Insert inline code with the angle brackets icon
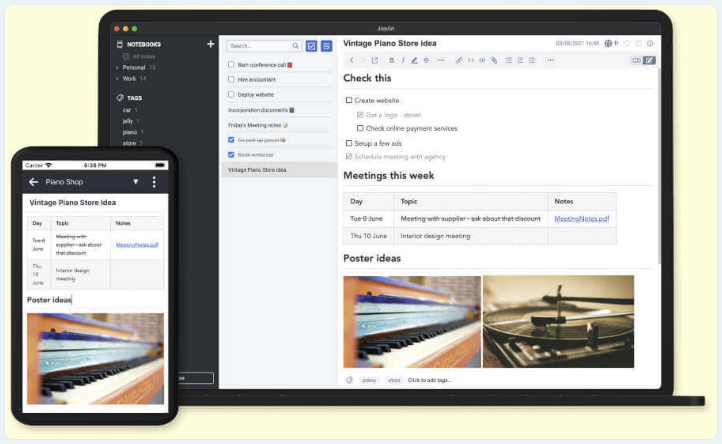This screenshot has width=722, height=444. (471, 60)
